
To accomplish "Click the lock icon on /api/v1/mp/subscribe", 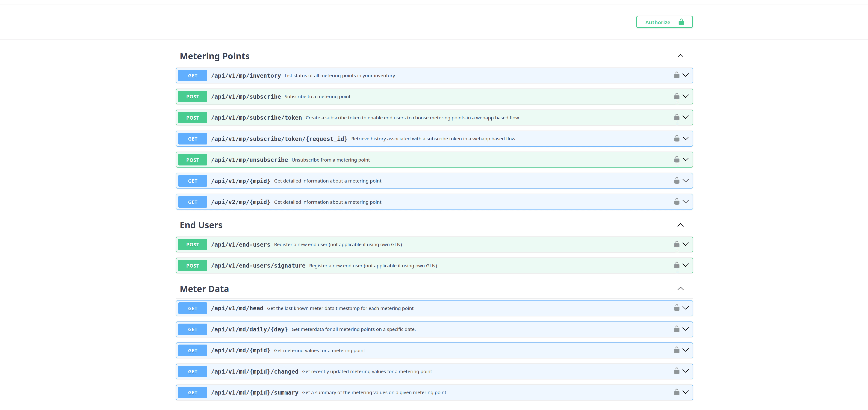I will click(x=676, y=96).
